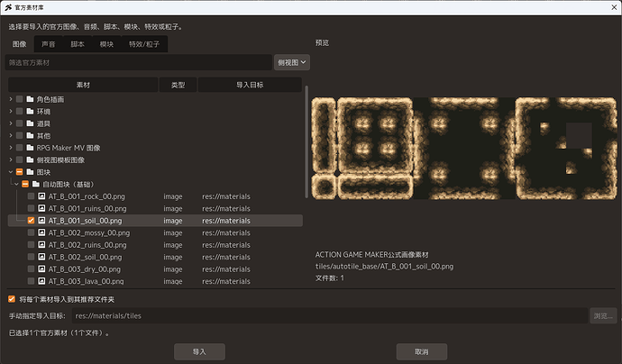Check AT_B_003_dry_00.png checkbox

pyautogui.click(x=31, y=269)
